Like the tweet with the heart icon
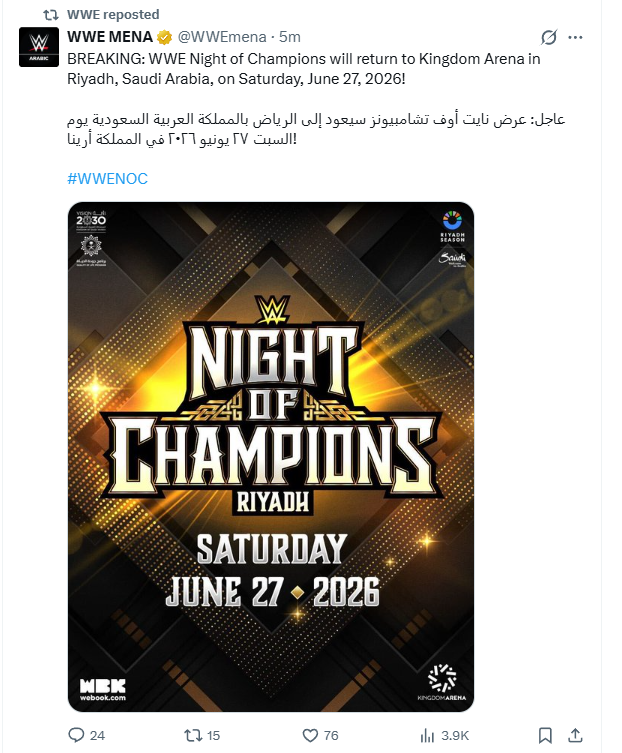The width and height of the screenshot is (622, 753). point(311,735)
